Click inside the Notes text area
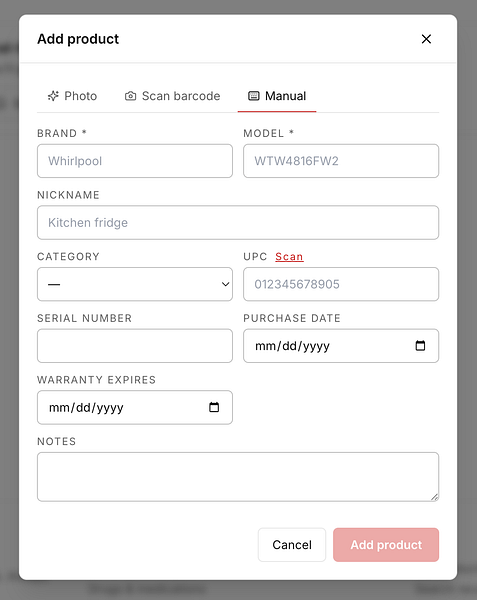This screenshot has height=600, width=477. [238, 476]
